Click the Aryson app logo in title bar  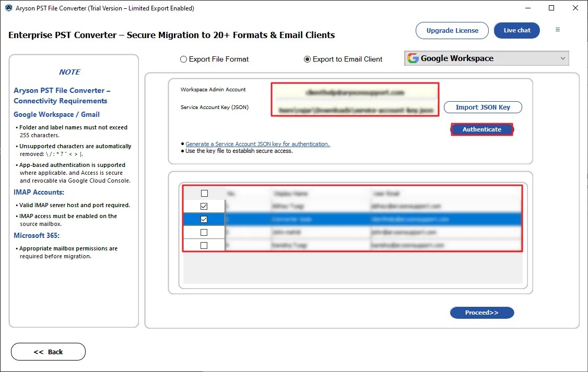[9, 8]
